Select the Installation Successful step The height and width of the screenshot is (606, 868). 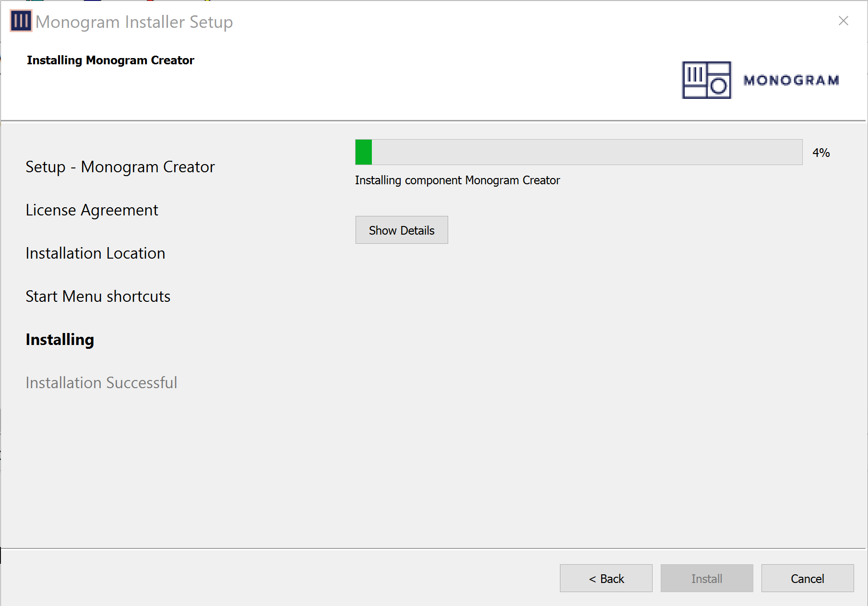click(x=101, y=383)
